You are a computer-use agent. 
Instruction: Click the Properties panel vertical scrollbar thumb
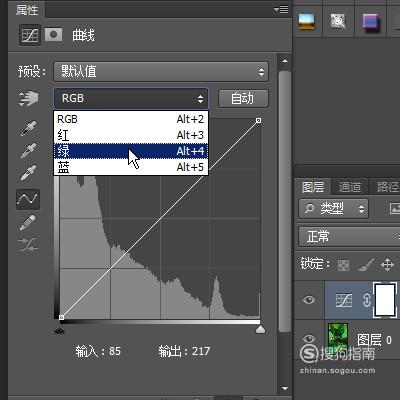(x=285, y=201)
